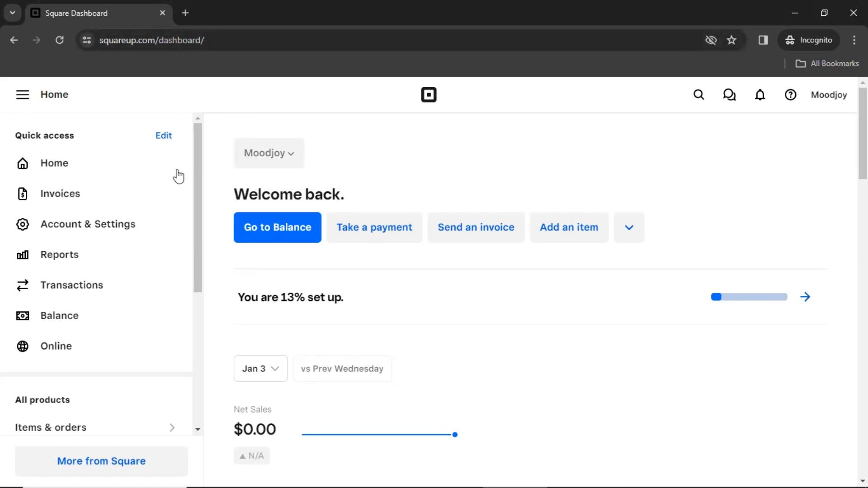Click the Balance wallet icon
Viewport: 868px width, 488px height.
click(x=23, y=315)
